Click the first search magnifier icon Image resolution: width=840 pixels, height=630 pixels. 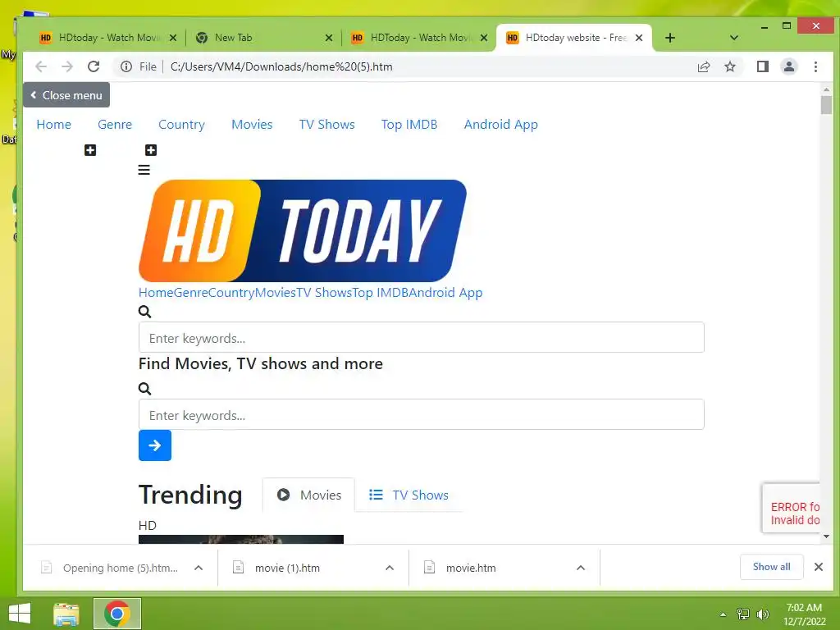click(x=144, y=311)
